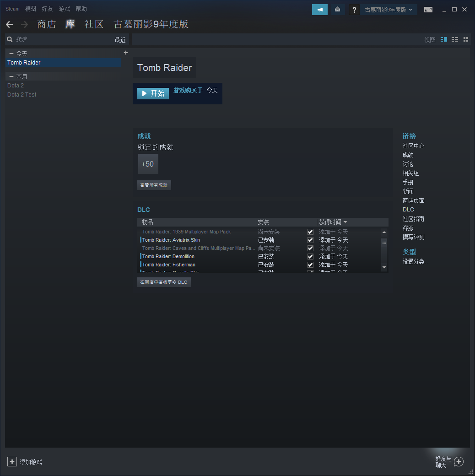Viewport: 475px width, 476px height.
Task: Open the 帮助 menu
Action: point(81,9)
